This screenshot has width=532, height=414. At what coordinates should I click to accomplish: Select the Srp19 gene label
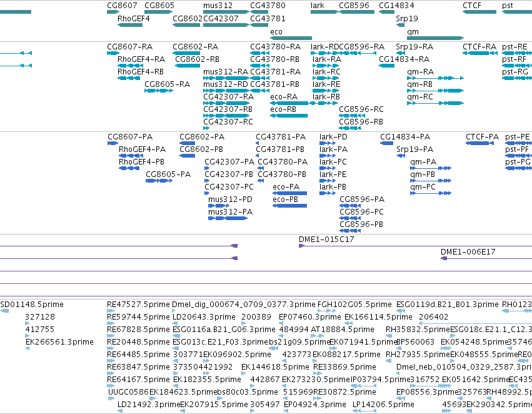click(x=407, y=19)
